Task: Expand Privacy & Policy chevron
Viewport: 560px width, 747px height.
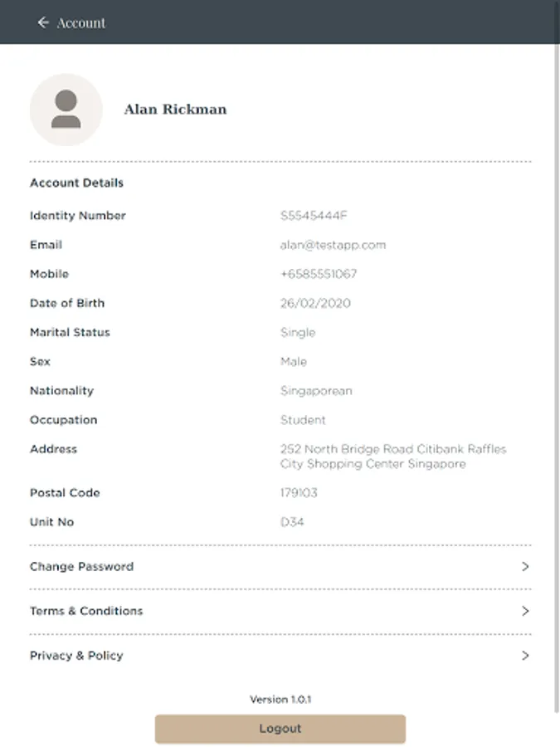Action: click(x=524, y=656)
